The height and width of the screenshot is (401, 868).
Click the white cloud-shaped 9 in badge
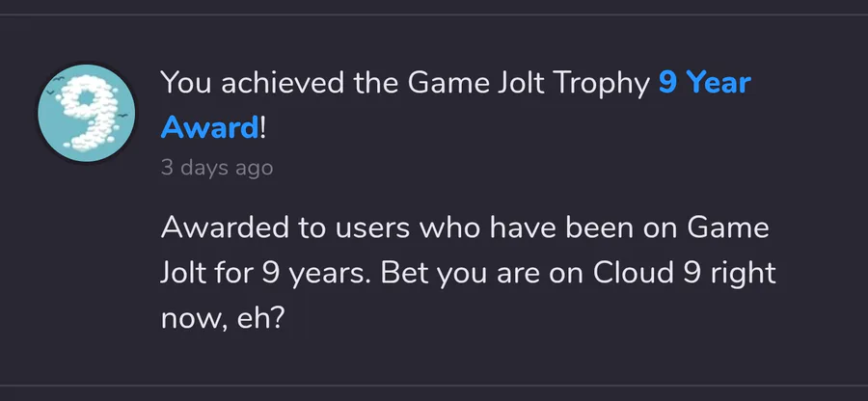pos(89,112)
